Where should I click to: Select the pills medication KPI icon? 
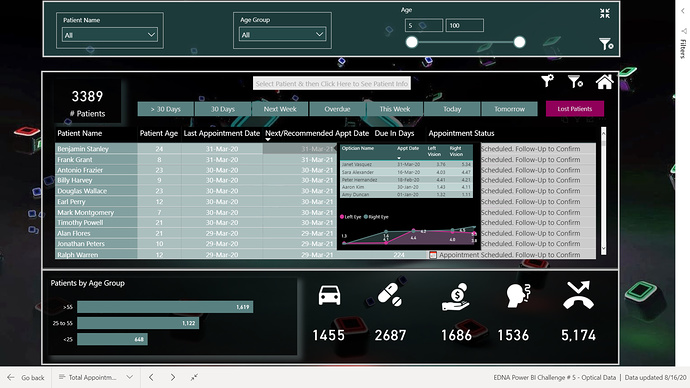(390, 294)
